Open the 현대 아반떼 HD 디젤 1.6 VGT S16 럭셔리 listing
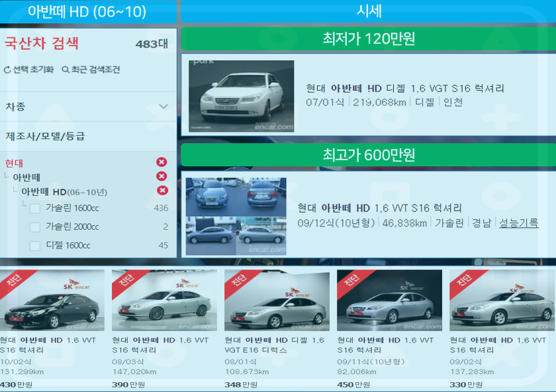The width and height of the screenshot is (556, 392). pos(405,88)
